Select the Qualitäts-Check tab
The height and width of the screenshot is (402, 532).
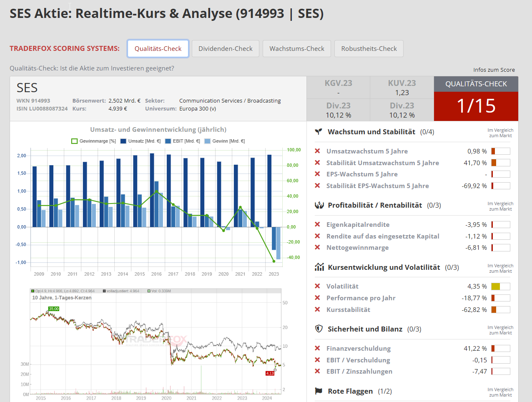[158, 49]
